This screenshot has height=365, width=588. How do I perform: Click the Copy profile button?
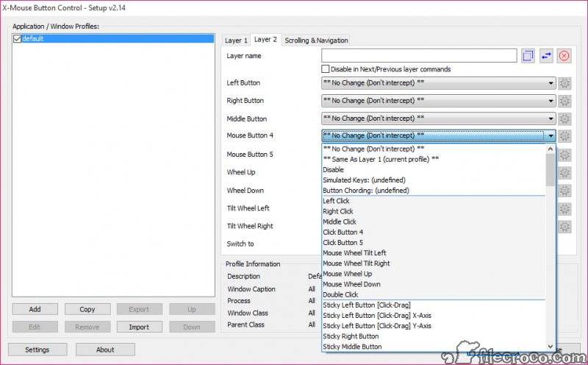[x=87, y=309]
